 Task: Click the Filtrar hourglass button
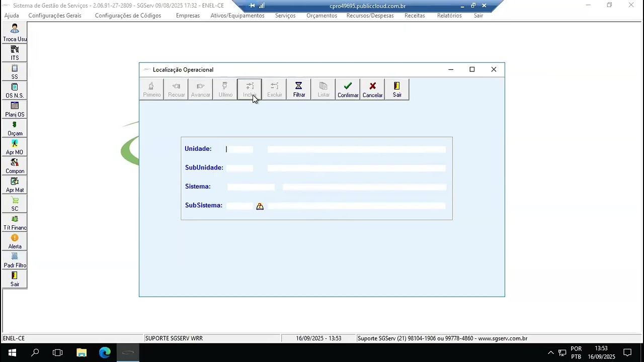pyautogui.click(x=299, y=89)
